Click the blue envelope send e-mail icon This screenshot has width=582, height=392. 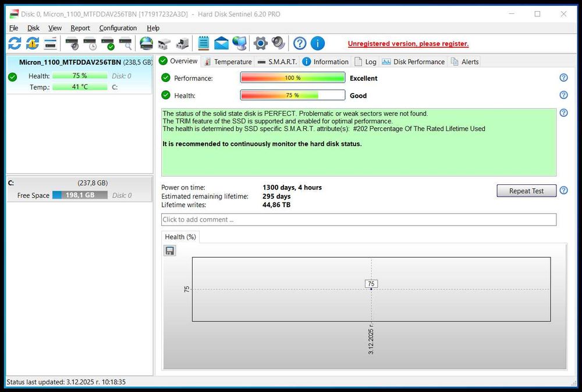click(221, 44)
